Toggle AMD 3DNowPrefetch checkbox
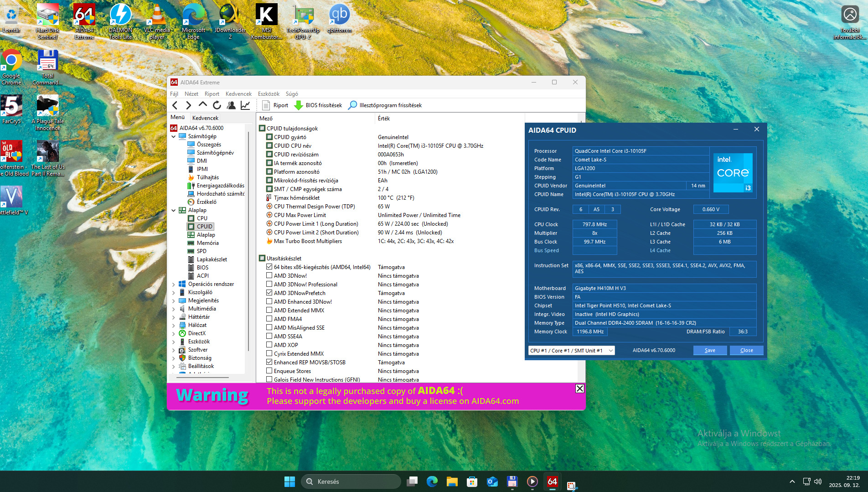The width and height of the screenshot is (868, 492). (x=269, y=293)
